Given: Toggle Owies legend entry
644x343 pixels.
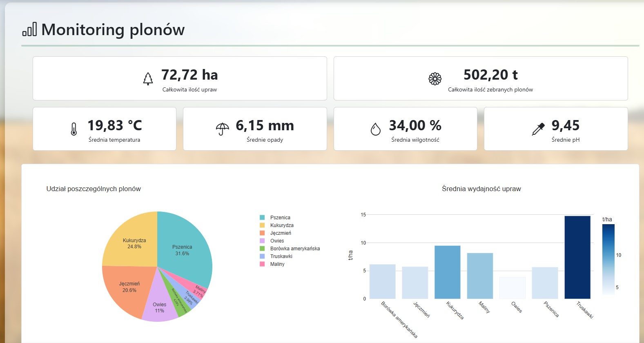Looking at the screenshot, I should click(277, 241).
